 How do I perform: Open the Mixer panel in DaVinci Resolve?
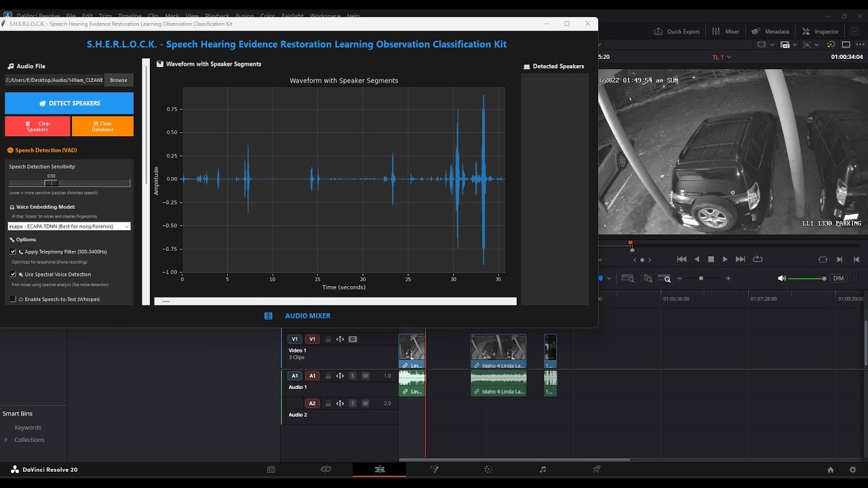(726, 31)
